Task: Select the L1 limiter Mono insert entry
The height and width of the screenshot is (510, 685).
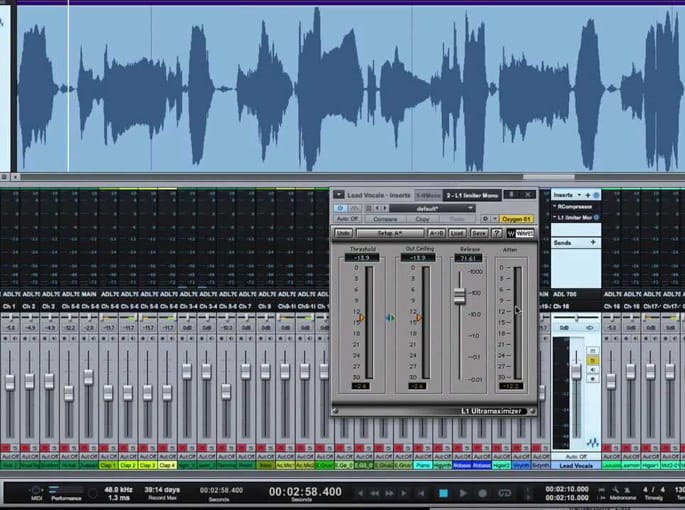Action: coord(575,217)
